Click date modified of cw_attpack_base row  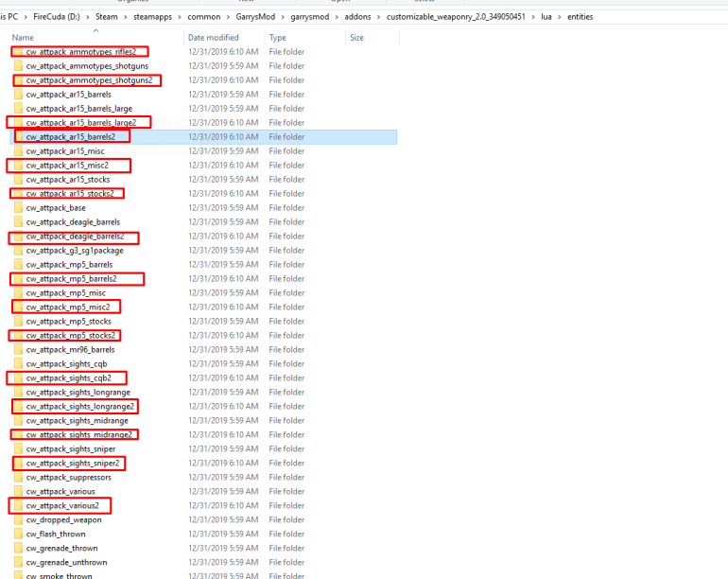point(223,208)
